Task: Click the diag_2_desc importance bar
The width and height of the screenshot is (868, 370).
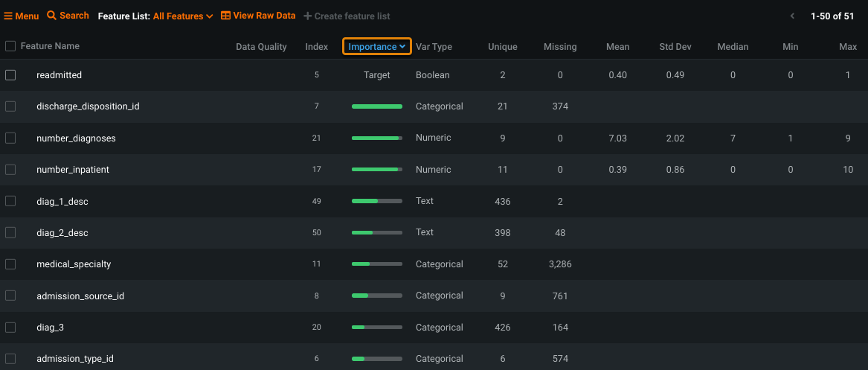Action: (x=376, y=232)
